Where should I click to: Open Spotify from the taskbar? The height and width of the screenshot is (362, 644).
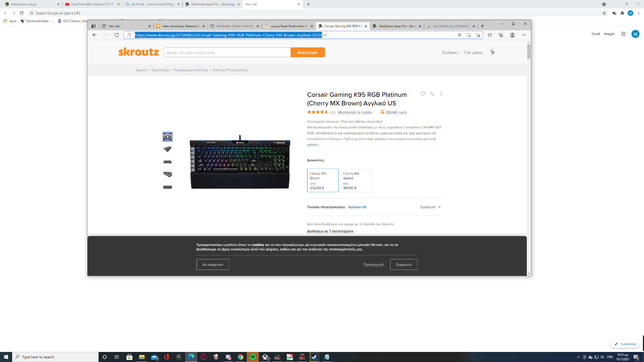click(x=253, y=357)
